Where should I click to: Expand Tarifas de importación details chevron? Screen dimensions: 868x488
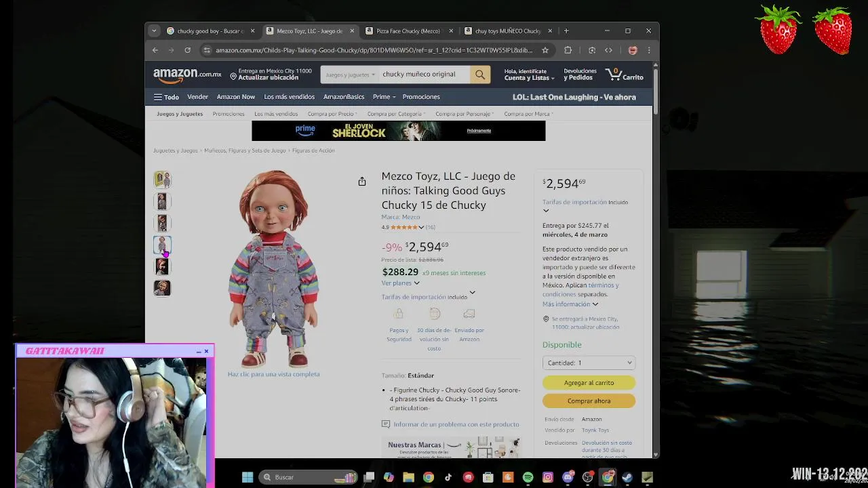473,293
